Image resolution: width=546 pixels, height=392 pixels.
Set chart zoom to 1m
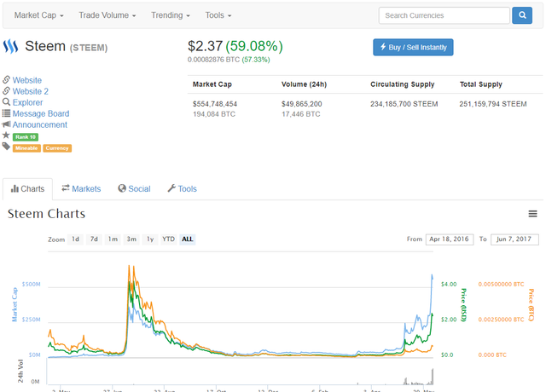(x=113, y=239)
